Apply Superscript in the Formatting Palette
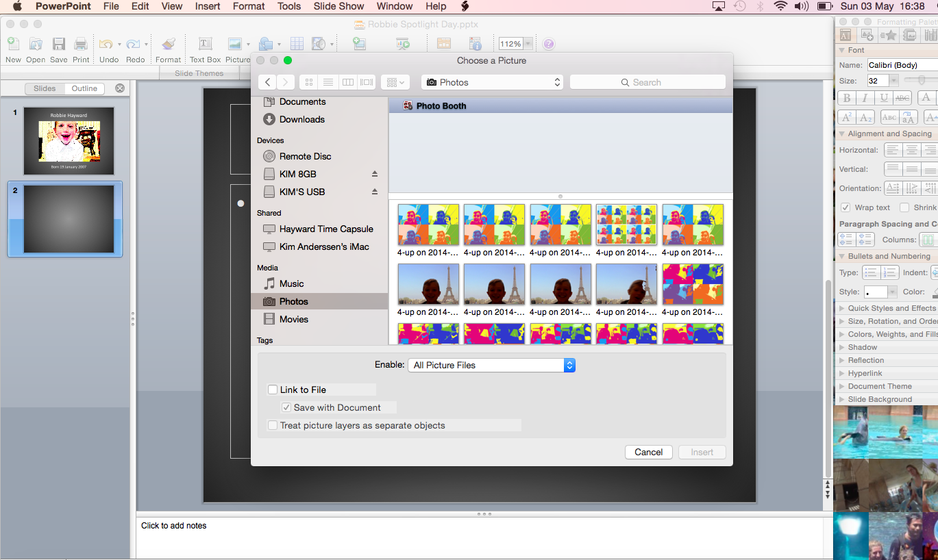This screenshot has height=560, width=938. click(x=848, y=117)
